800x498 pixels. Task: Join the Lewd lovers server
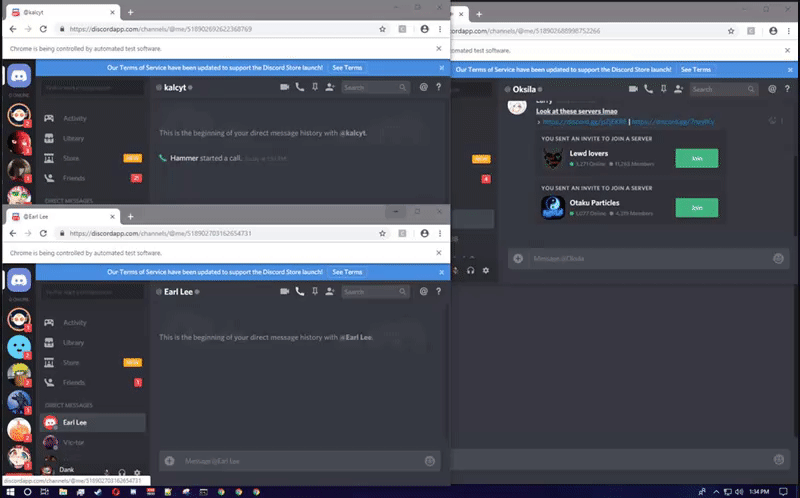(x=696, y=158)
